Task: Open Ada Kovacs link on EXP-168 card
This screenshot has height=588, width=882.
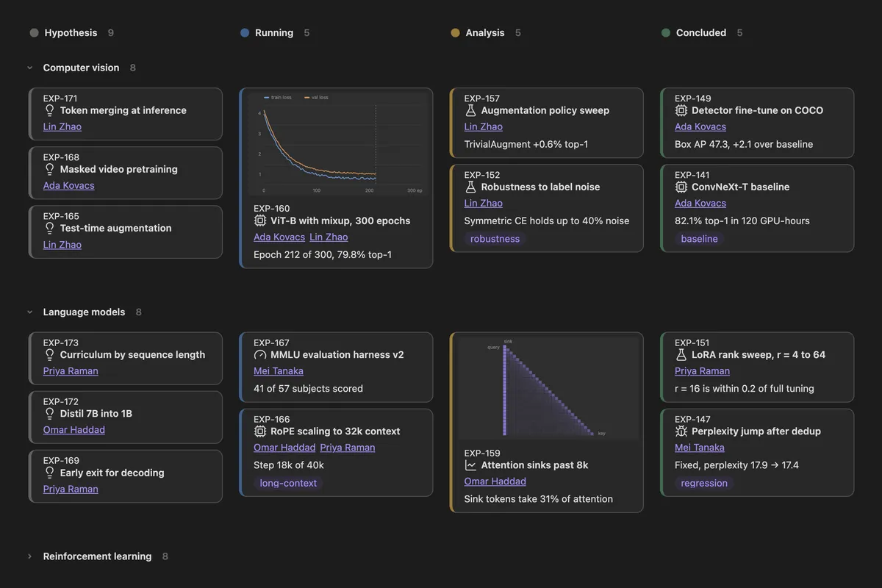Action: tap(69, 185)
